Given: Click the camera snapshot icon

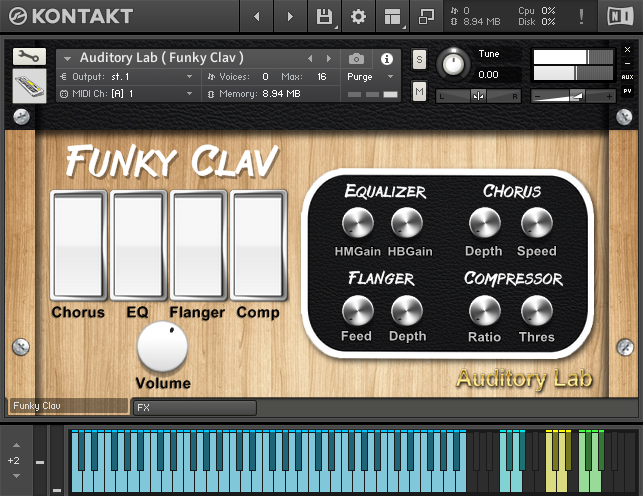Looking at the screenshot, I should (356, 58).
